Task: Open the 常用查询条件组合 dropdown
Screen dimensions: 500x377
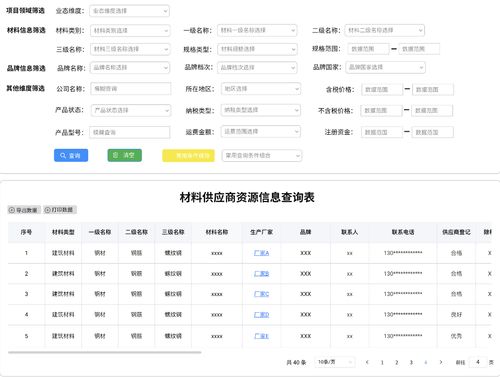Action: pyautogui.click(x=262, y=156)
